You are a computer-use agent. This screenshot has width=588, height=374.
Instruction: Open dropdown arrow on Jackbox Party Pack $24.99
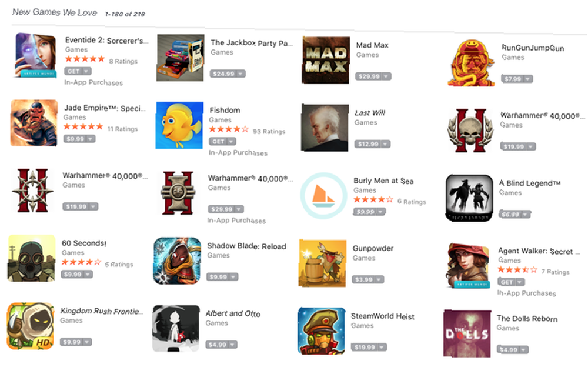pyautogui.click(x=240, y=74)
